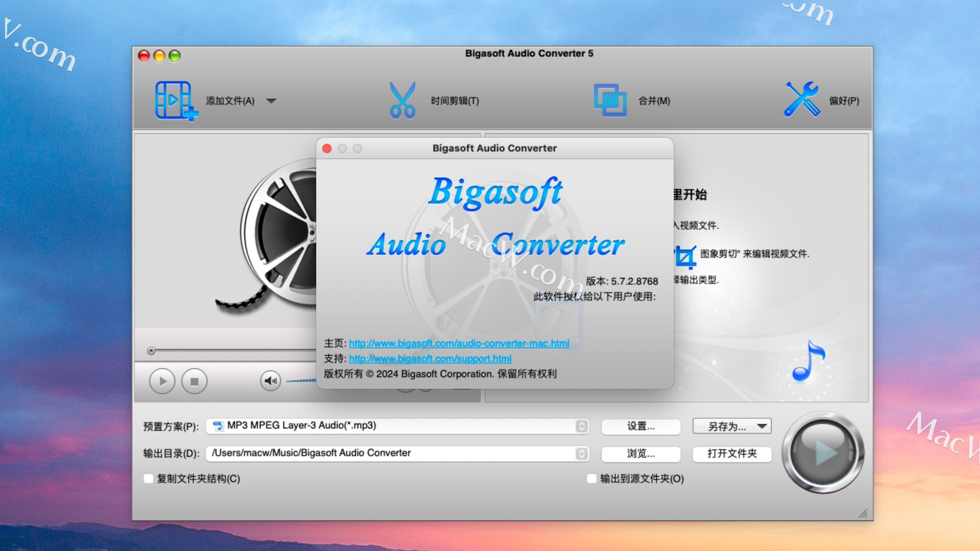Click the copyright 2024 Bigasoft Corporation text

(440, 374)
